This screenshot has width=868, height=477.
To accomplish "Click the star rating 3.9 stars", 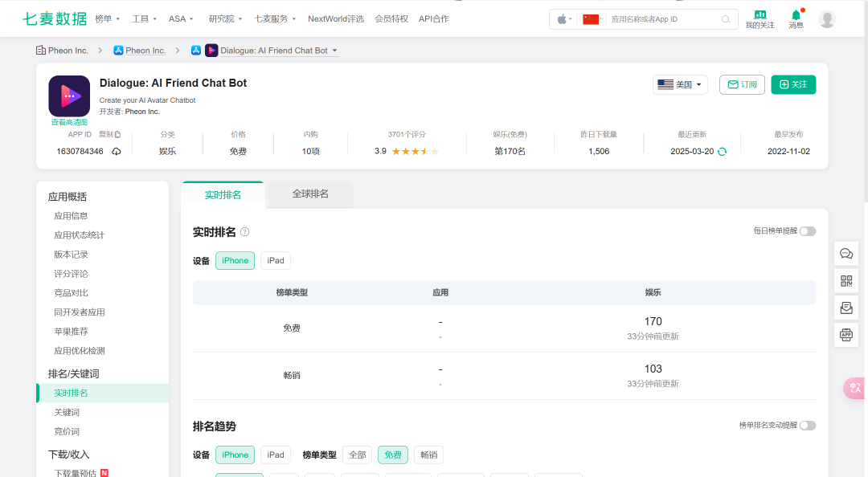I will tap(416, 152).
